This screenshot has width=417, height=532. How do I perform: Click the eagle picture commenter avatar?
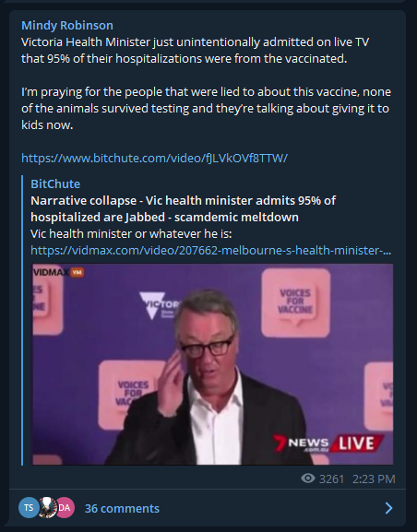(47, 508)
